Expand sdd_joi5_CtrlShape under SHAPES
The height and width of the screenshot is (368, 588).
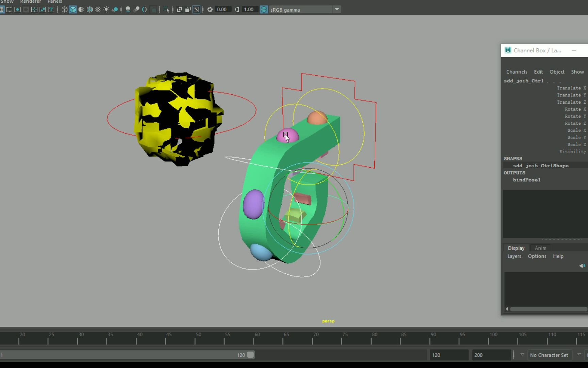tap(541, 166)
